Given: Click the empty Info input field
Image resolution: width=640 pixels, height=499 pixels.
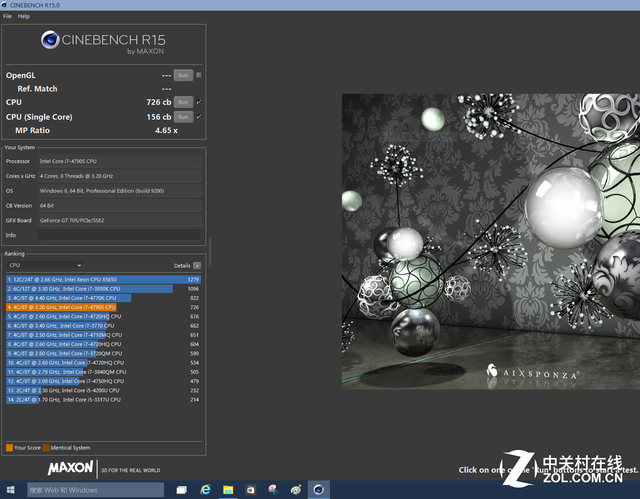Looking at the screenshot, I should click(119, 235).
